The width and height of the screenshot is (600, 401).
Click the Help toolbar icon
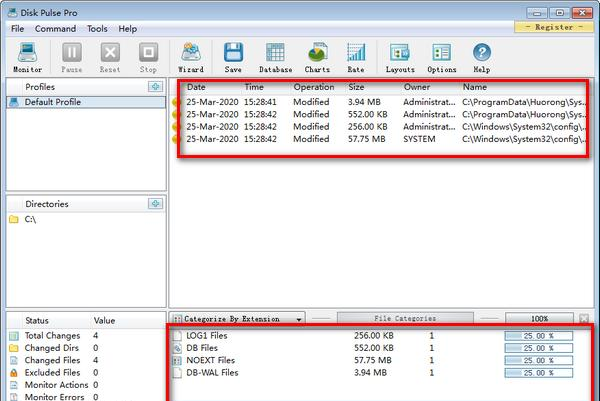[482, 57]
